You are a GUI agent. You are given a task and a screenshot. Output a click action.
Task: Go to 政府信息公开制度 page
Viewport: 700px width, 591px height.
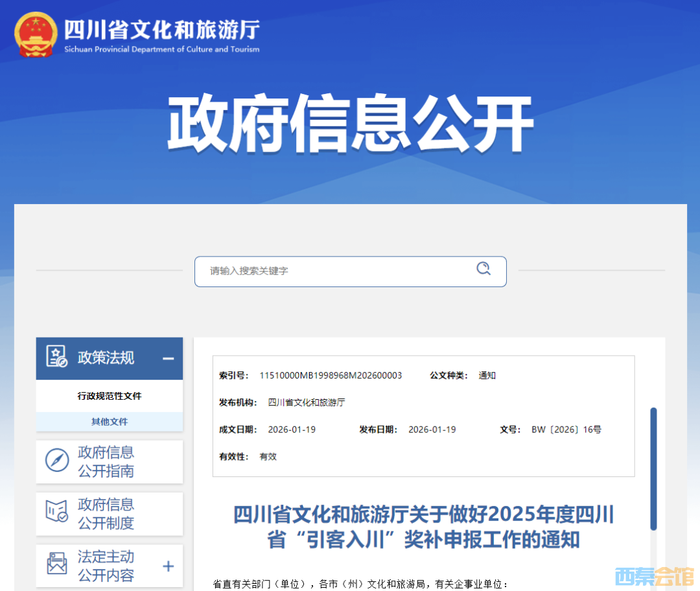pos(106,513)
